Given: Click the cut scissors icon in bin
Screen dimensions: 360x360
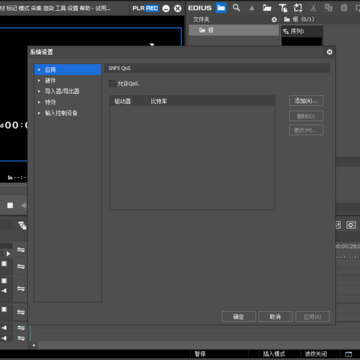Looking at the screenshot, I should click(x=313, y=8).
